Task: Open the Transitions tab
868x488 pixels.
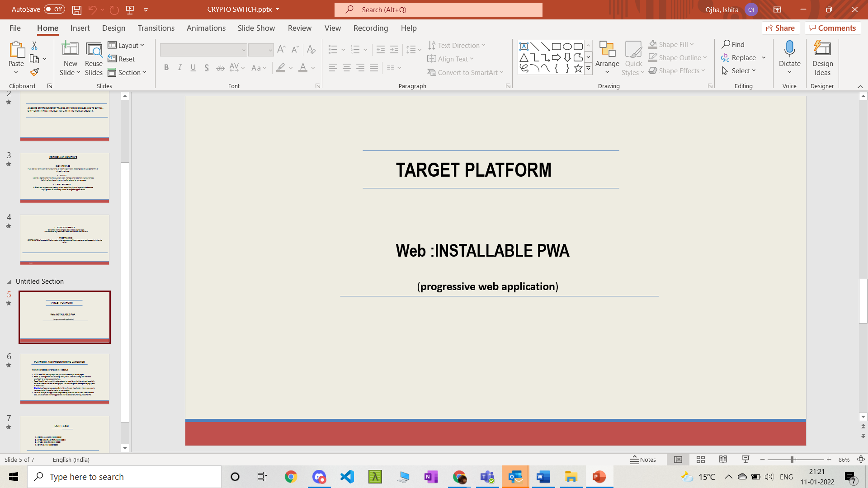Action: coord(156,28)
